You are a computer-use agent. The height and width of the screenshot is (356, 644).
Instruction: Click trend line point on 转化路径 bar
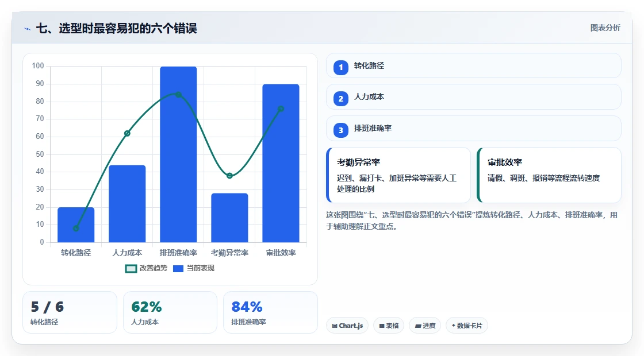coord(76,229)
